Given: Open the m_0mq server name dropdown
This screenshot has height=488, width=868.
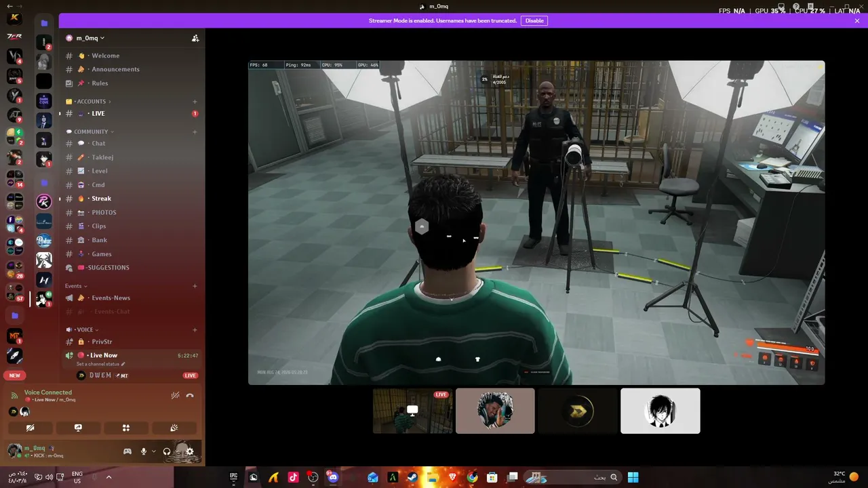Looking at the screenshot, I should click(x=90, y=38).
